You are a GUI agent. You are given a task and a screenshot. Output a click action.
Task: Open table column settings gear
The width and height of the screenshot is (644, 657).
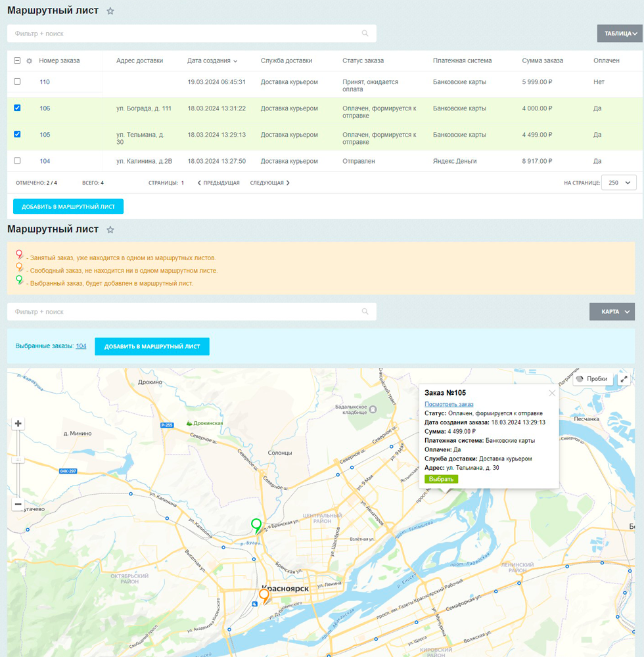(x=29, y=60)
